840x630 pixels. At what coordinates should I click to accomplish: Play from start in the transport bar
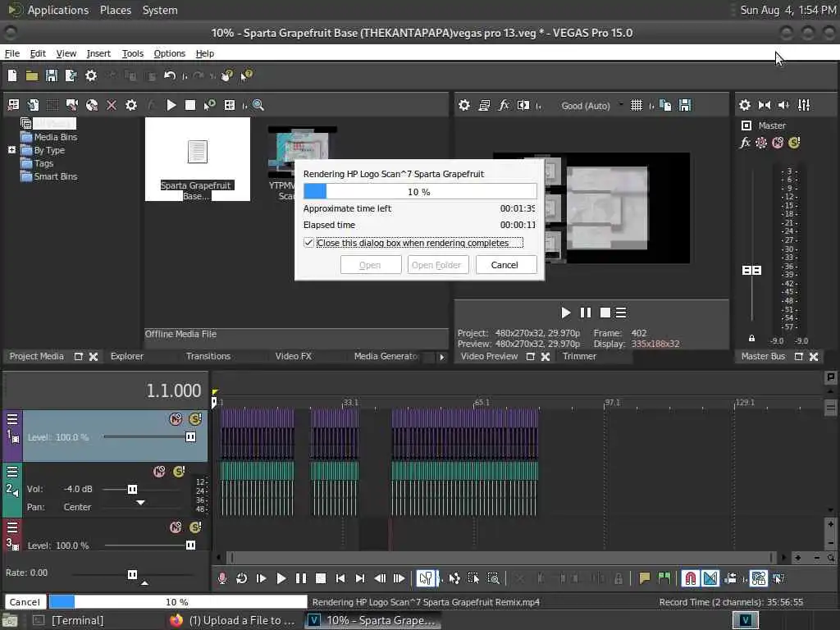click(x=262, y=578)
